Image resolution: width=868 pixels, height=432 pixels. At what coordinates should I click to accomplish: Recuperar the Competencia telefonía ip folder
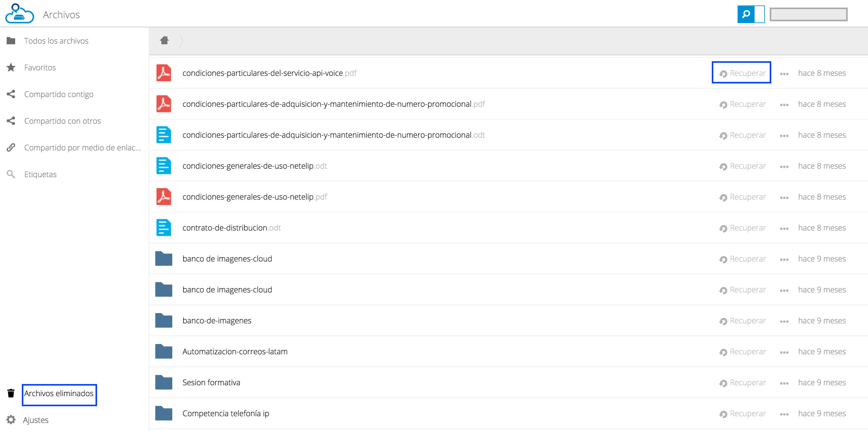click(x=742, y=413)
